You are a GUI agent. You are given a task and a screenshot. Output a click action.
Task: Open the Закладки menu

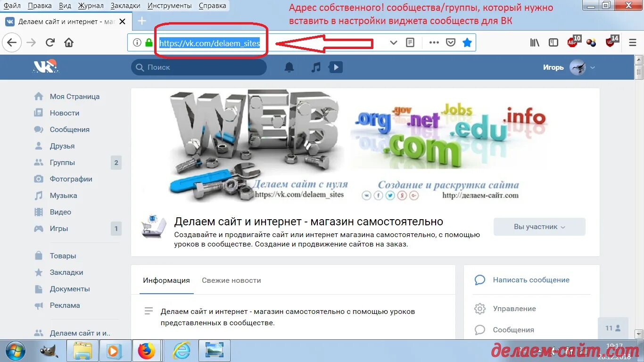[125, 6]
